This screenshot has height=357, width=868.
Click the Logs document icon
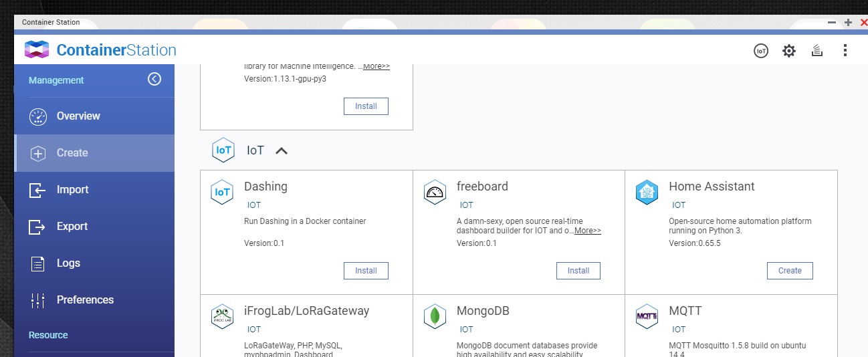click(38, 263)
